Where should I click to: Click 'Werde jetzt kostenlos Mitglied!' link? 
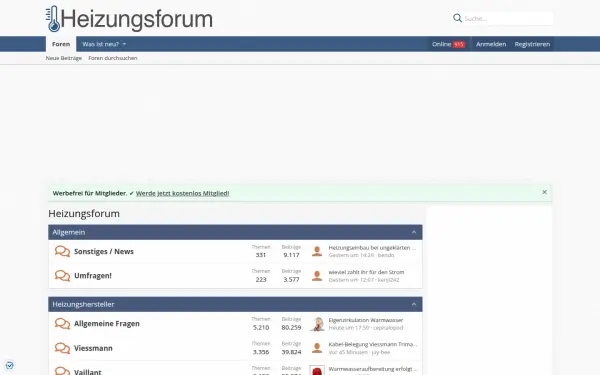click(183, 193)
